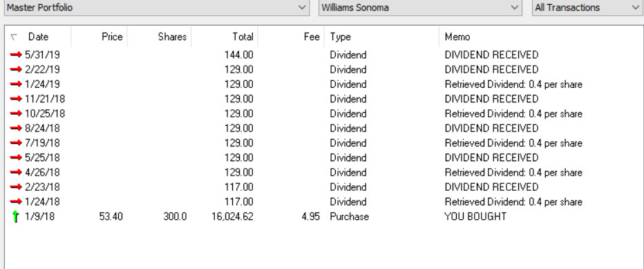
Task: Click the red arrow icon beside 2/22/19
Action: click(x=16, y=70)
